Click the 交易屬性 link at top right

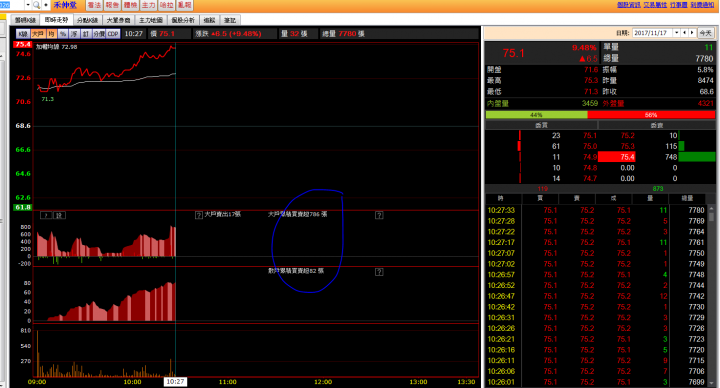(655, 5)
